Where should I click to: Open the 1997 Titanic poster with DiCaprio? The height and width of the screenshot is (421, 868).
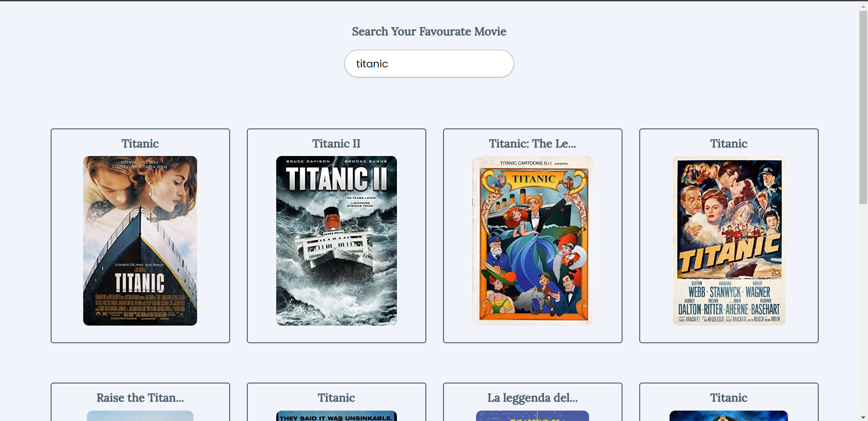coord(140,241)
